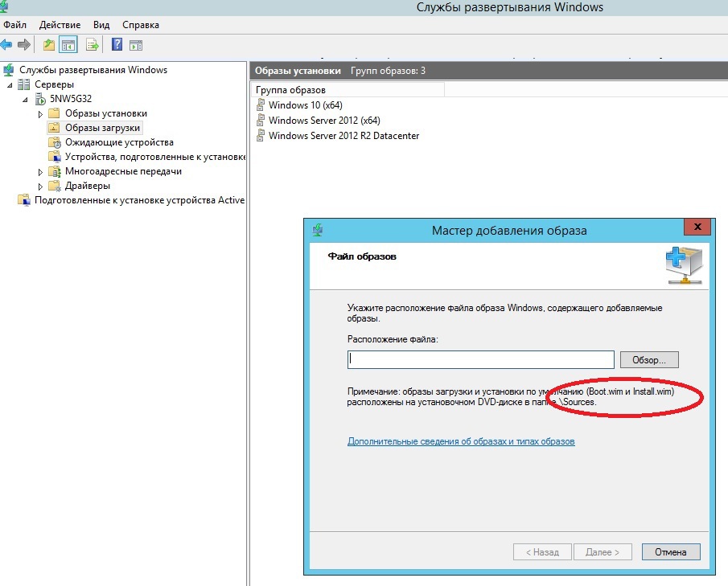Select Подготовленные к установке устройства Active item
The height and width of the screenshot is (586, 728).
(139, 200)
